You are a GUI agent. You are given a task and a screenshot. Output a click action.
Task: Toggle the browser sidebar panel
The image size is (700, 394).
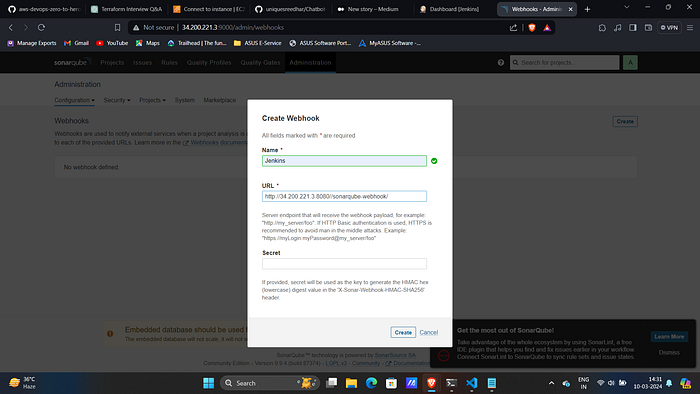(633, 28)
